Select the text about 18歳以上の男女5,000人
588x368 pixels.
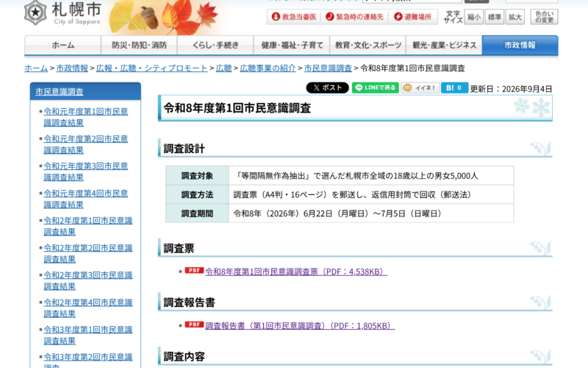tap(356, 176)
